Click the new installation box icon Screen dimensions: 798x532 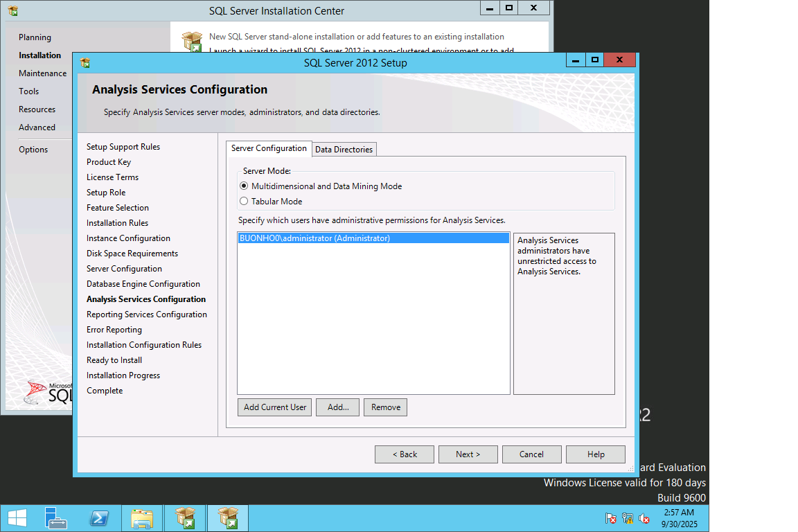(x=193, y=41)
